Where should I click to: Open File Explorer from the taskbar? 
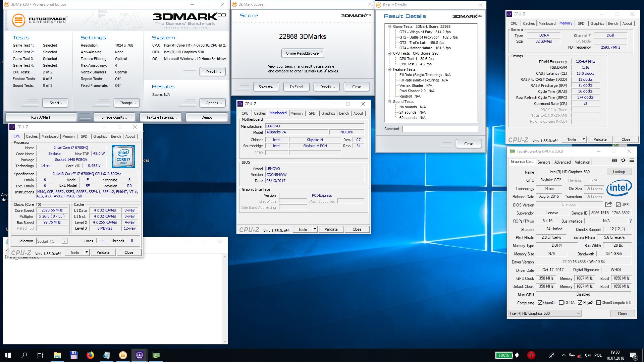coord(57,355)
